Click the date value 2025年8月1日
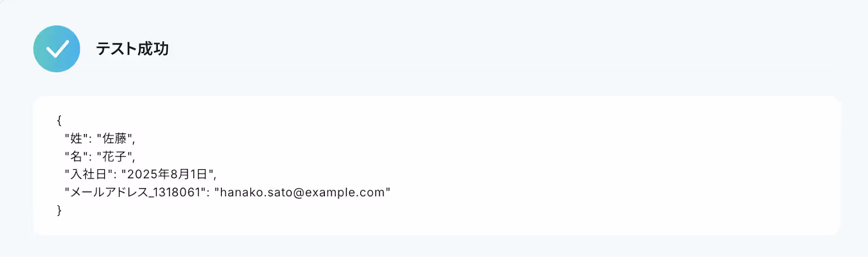This screenshot has height=257, width=868. tap(168, 174)
